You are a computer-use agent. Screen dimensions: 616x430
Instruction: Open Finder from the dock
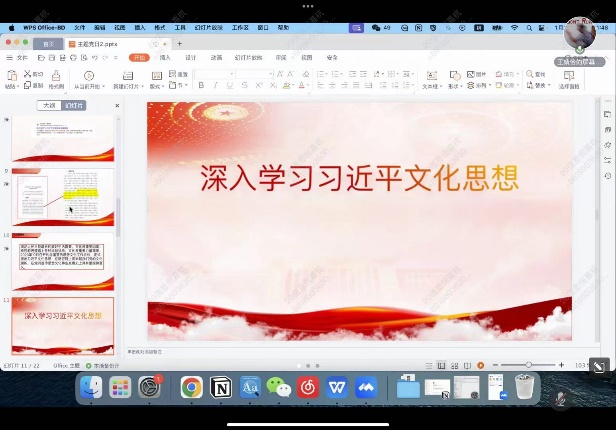coord(92,387)
